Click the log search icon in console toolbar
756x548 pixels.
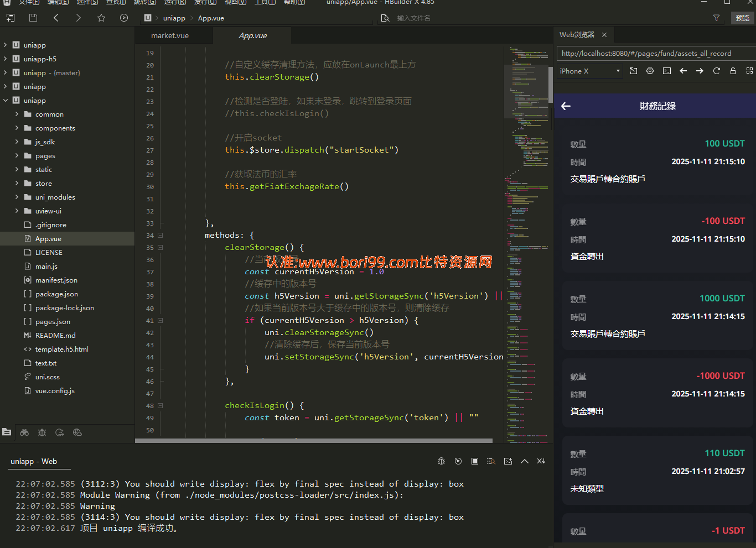(491, 461)
